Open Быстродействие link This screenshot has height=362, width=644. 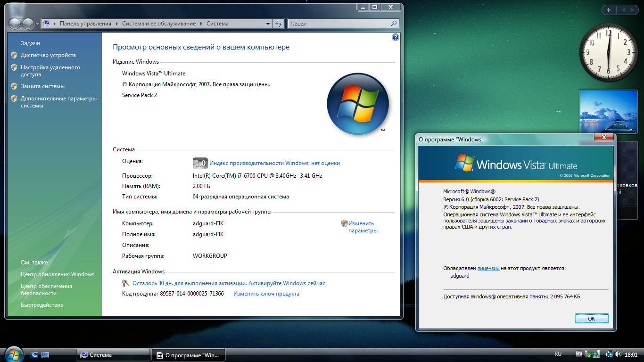(x=42, y=305)
